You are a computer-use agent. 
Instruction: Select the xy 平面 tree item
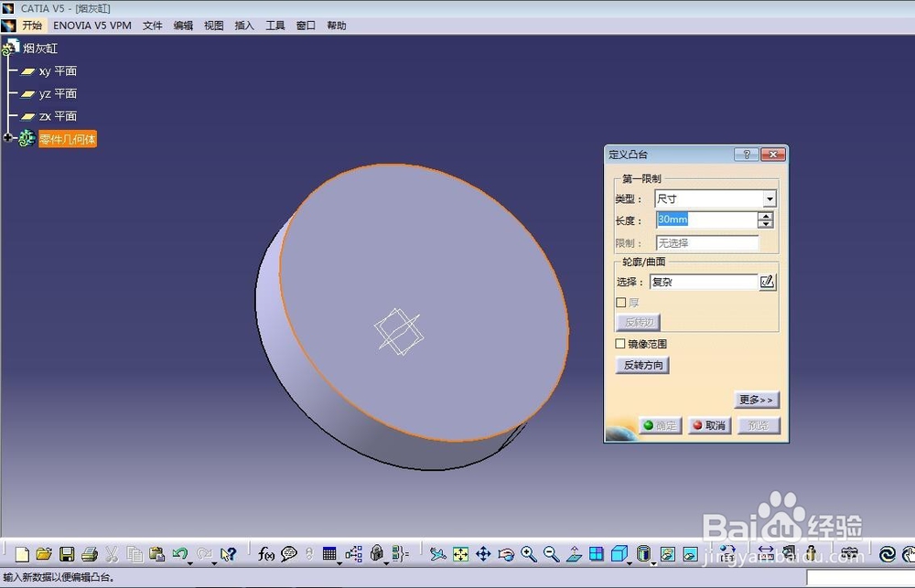coord(55,70)
